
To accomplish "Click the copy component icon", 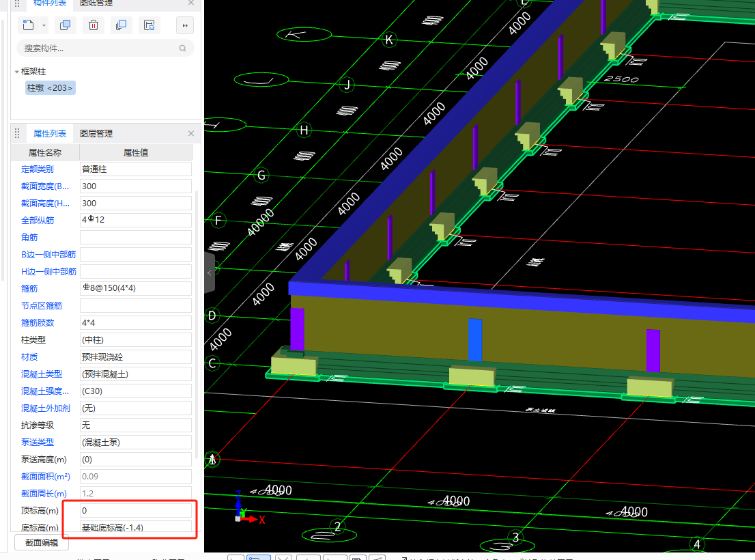I will 65,25.
